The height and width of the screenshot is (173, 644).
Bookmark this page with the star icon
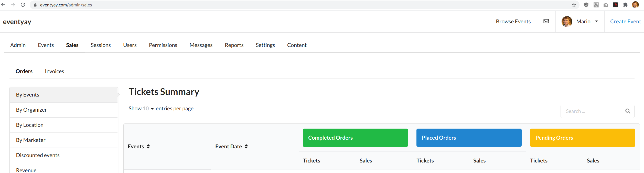point(574,5)
